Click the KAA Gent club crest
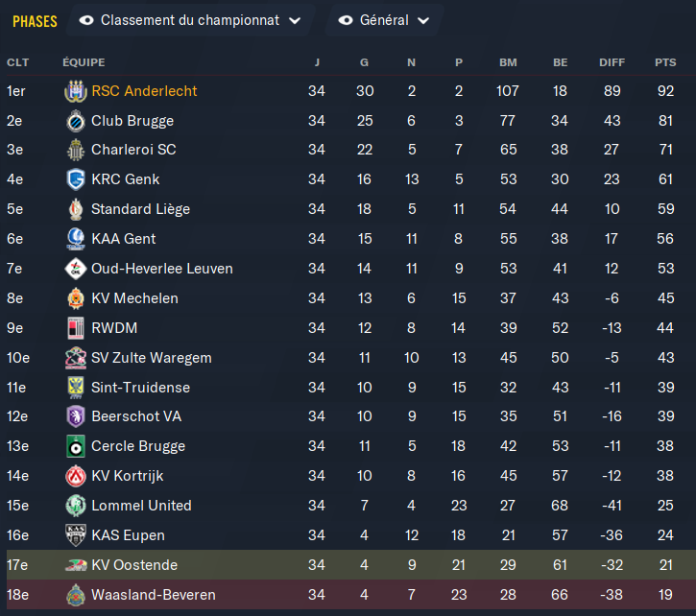The width and height of the screenshot is (696, 616). click(x=74, y=239)
